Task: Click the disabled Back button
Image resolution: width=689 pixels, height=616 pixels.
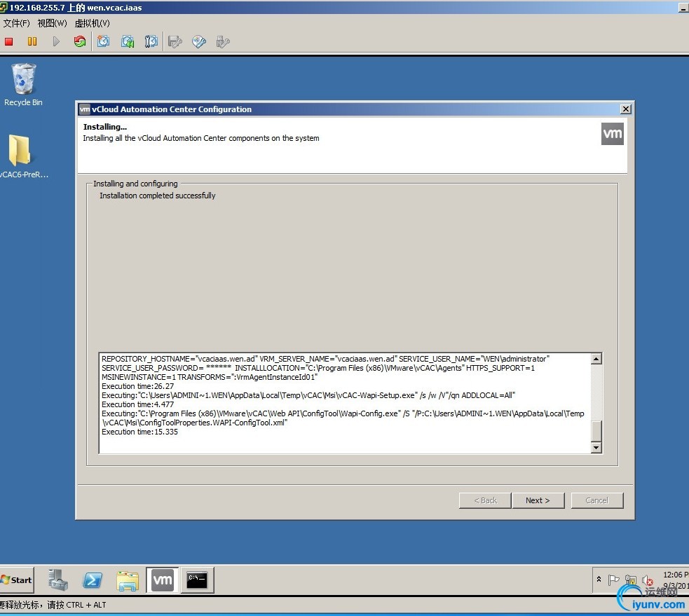Action: click(x=485, y=500)
